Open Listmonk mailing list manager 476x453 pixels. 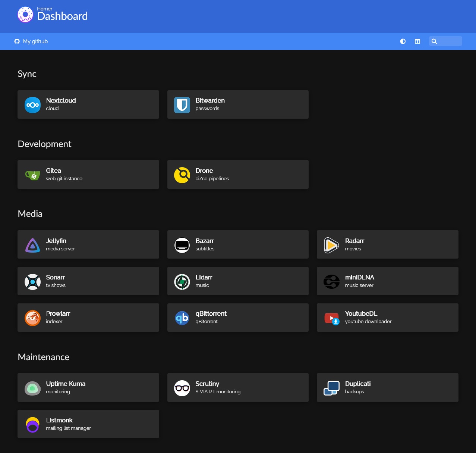88,424
